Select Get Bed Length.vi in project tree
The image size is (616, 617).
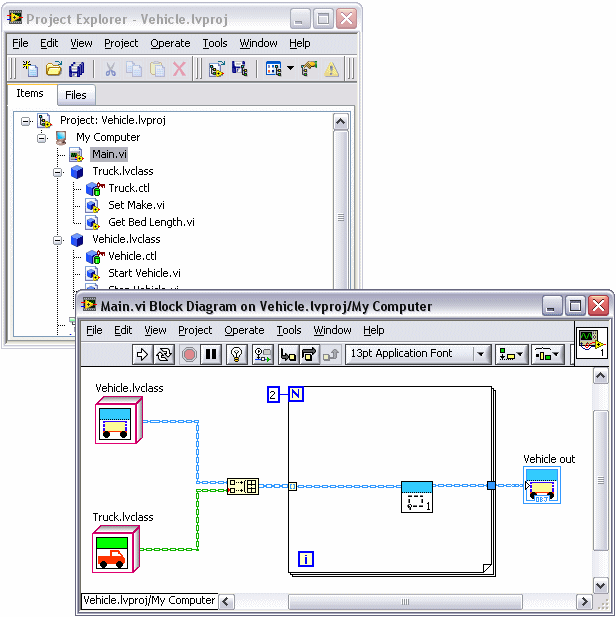[x=151, y=222]
